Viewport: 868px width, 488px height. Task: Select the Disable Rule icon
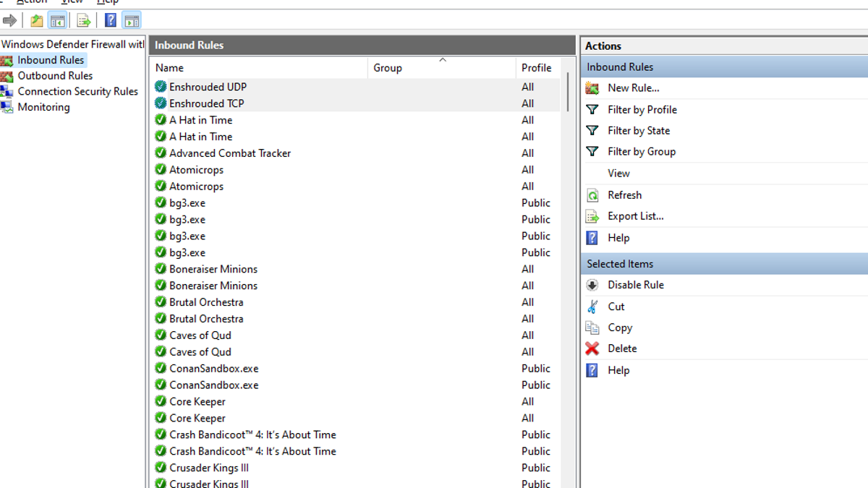coord(592,284)
